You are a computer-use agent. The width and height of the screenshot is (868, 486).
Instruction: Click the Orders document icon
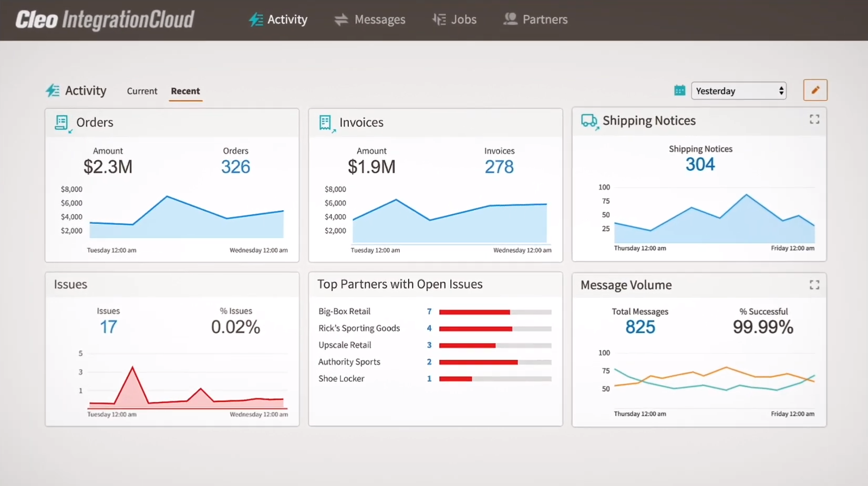click(63, 123)
